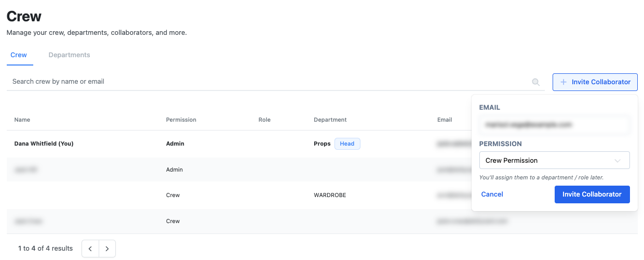Click the Head badge next to Props
Viewport: 644px width, 260px height.
pyautogui.click(x=347, y=144)
